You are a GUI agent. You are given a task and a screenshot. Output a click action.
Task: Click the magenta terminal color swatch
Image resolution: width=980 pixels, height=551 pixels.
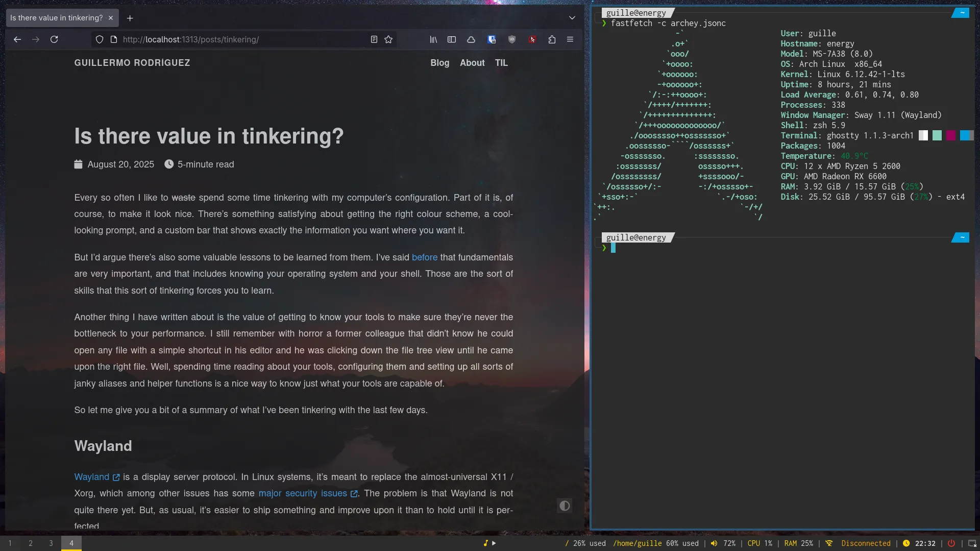tap(951, 135)
